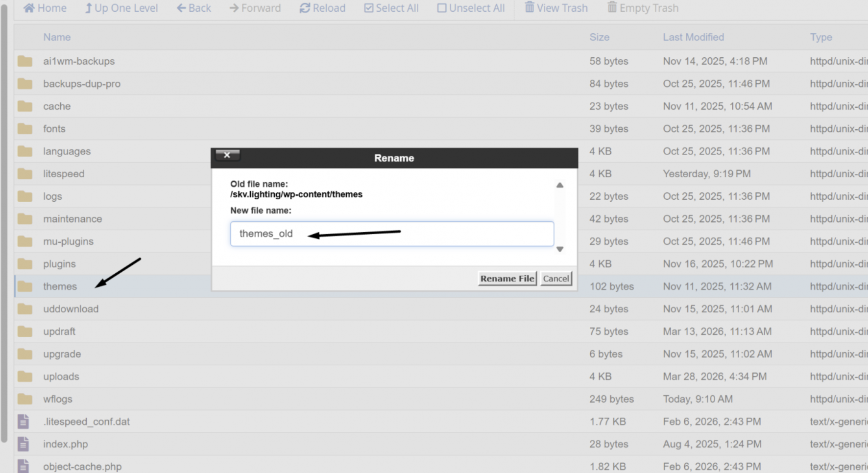Screen dimensions: 868x473
Task: Reload the directory listing
Action: click(322, 8)
